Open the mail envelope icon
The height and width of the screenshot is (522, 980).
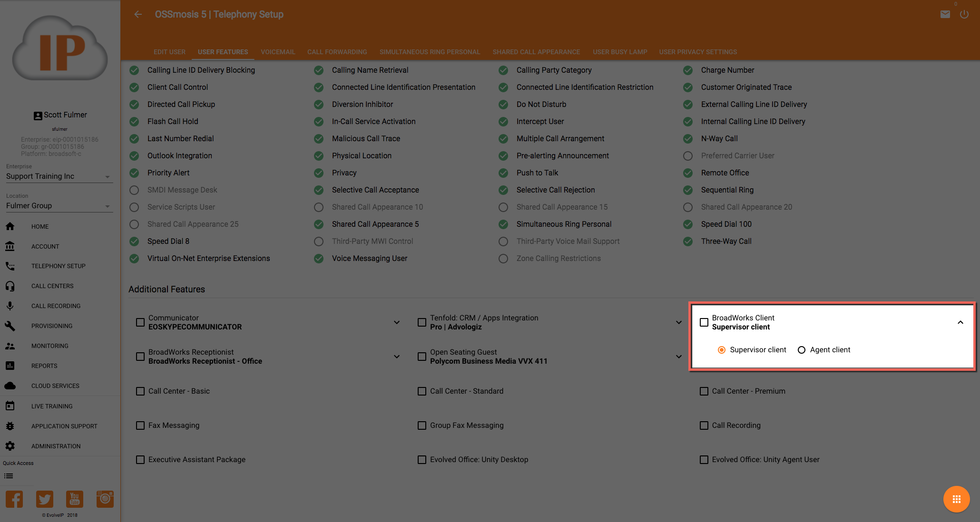945,14
